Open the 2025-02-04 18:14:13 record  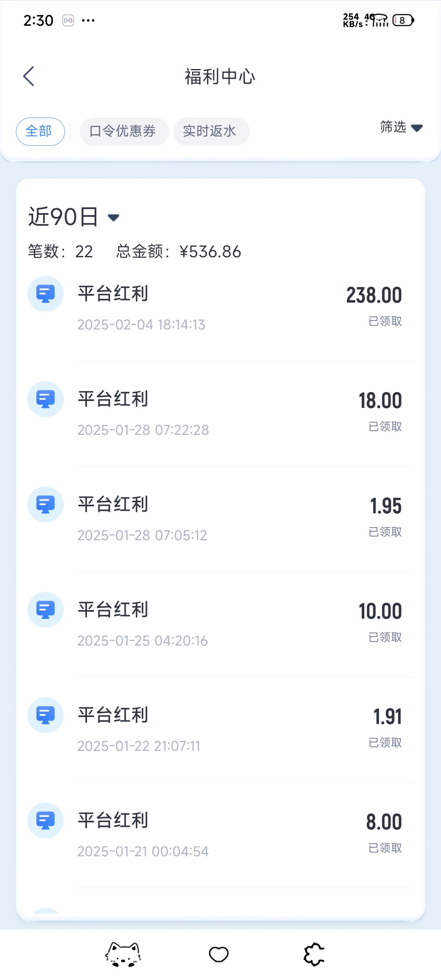pyautogui.click(x=141, y=325)
